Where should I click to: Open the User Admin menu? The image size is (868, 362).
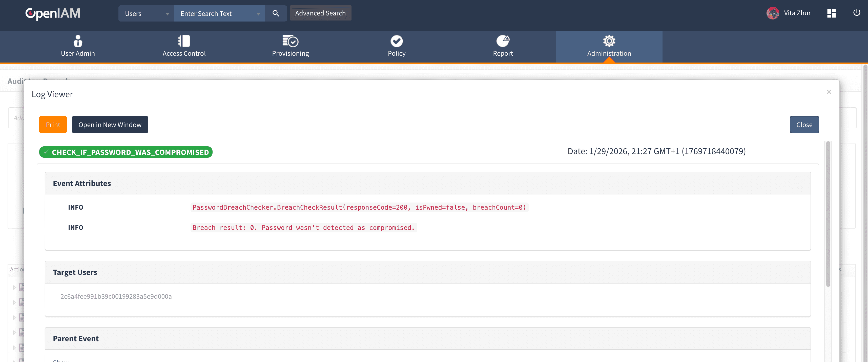[78, 47]
